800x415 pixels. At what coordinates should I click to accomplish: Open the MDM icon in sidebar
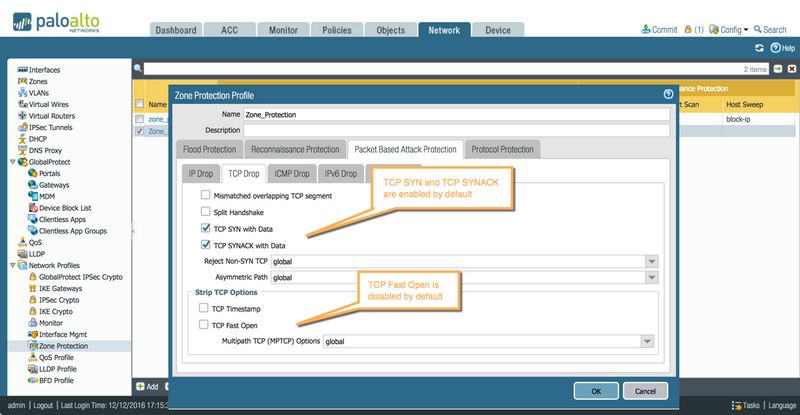click(33, 196)
